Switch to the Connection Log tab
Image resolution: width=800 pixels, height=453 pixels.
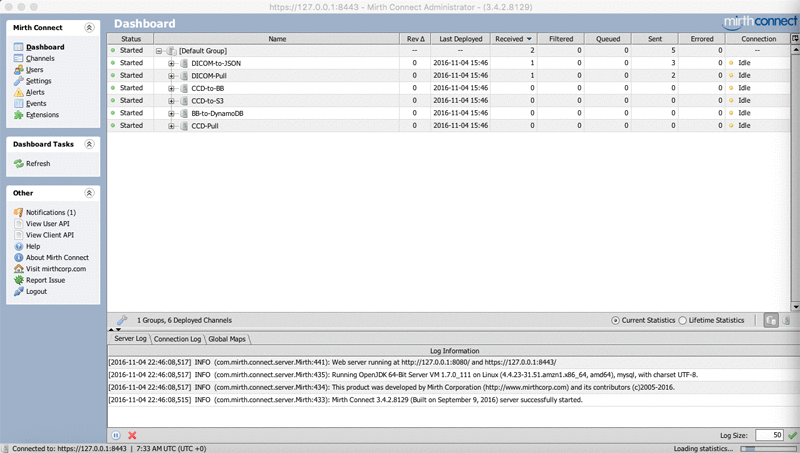point(178,339)
